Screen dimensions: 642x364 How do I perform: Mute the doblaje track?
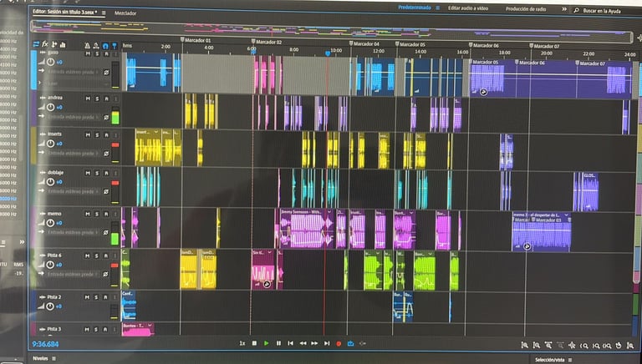point(88,173)
